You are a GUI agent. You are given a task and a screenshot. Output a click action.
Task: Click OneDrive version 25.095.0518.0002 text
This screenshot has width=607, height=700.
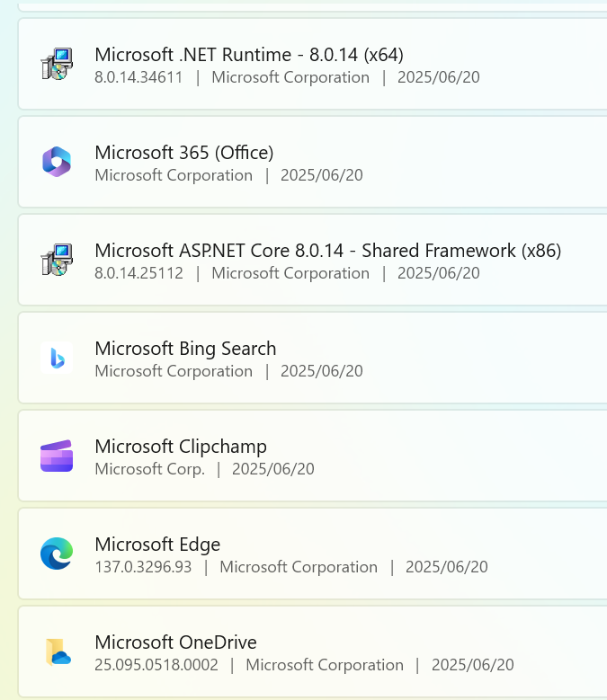156,665
